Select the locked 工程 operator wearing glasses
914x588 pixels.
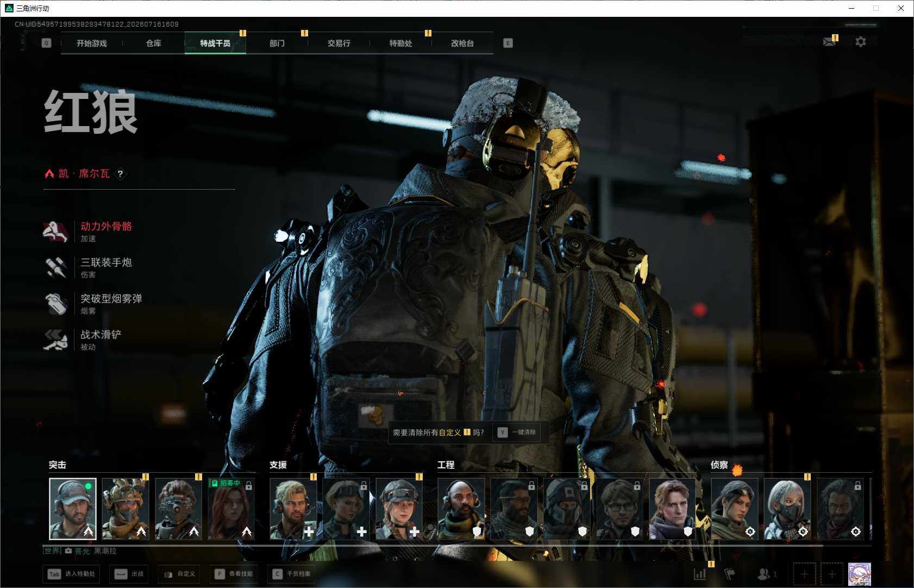tap(619, 509)
